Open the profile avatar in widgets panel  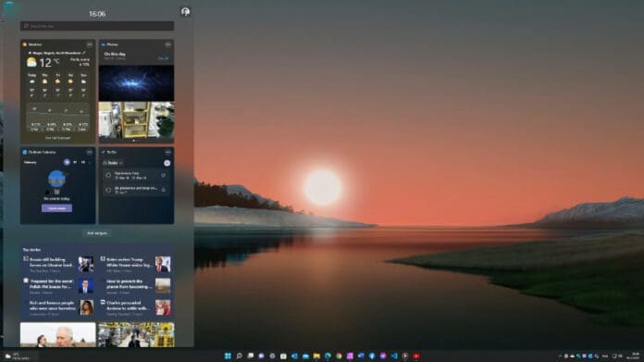(185, 12)
